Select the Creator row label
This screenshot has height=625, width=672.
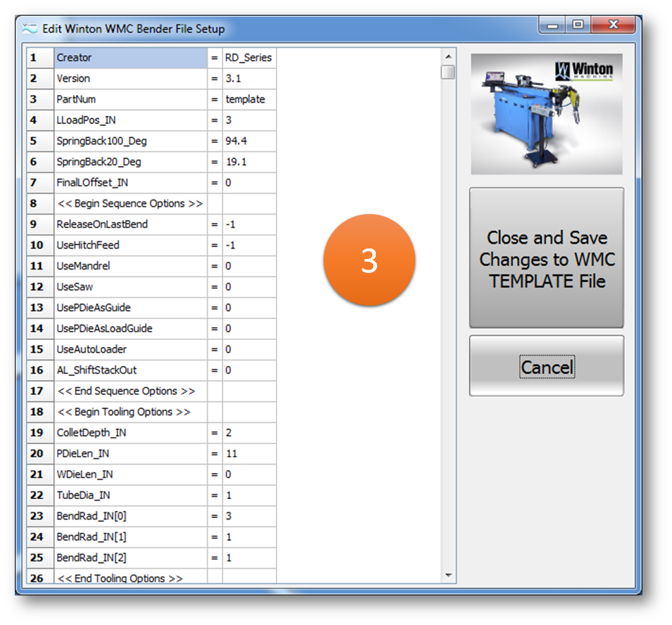click(x=131, y=58)
